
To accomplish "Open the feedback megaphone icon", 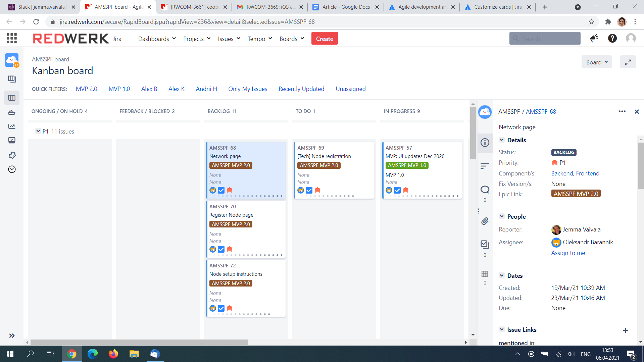I will [x=594, y=38].
